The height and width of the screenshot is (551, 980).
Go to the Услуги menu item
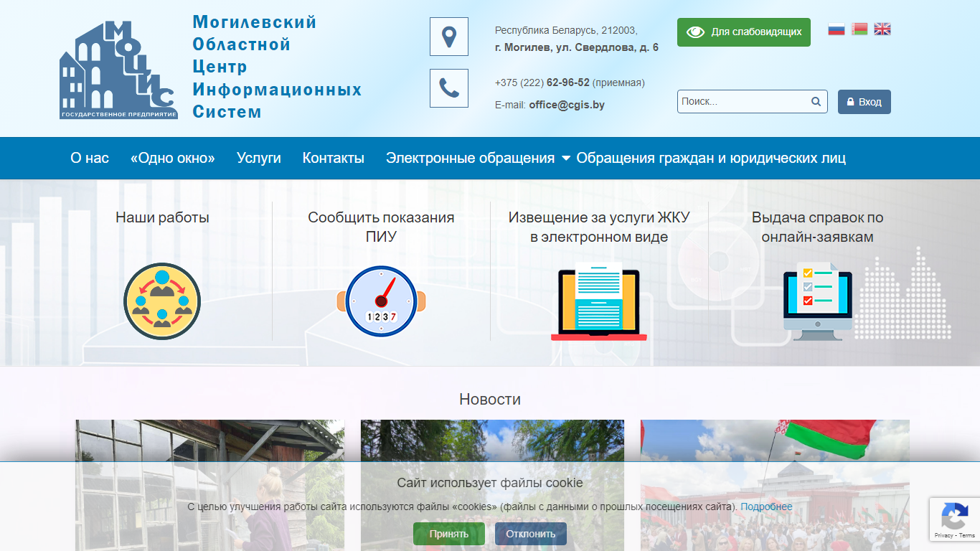259,158
